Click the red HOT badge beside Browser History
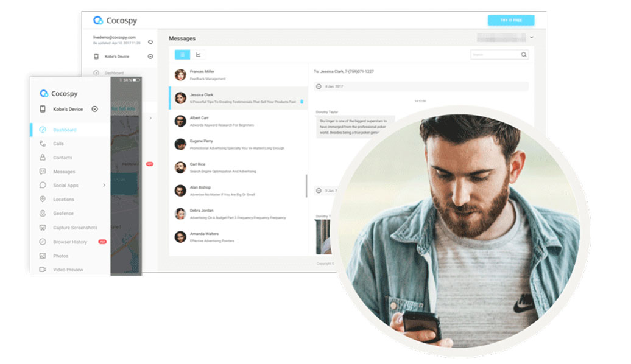The height and width of the screenshot is (364, 631). 102,242
